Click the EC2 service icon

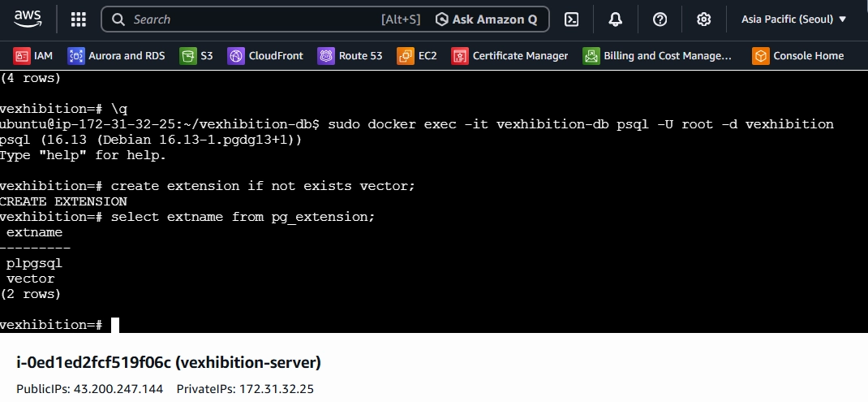[406, 55]
